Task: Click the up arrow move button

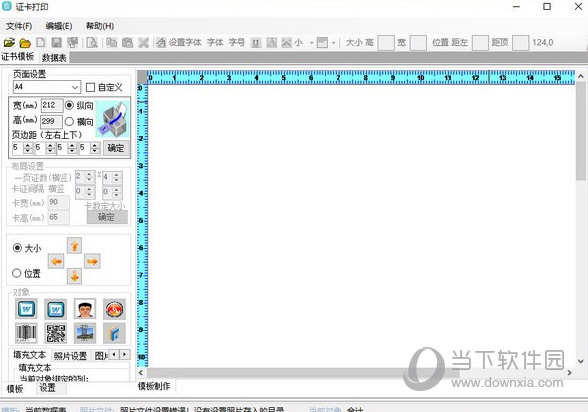Action: [74, 246]
